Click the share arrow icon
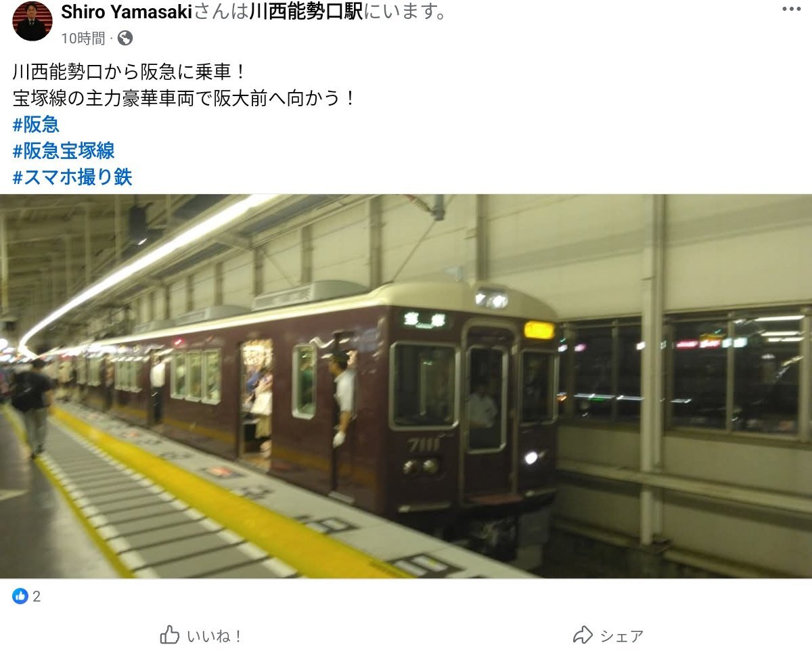This screenshot has width=812, height=655. click(583, 635)
